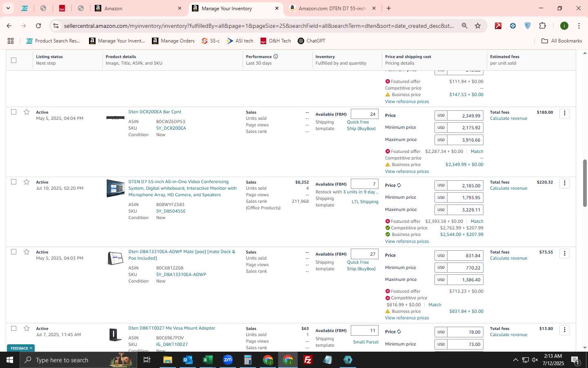The image size is (588, 368).
Task: Open the Dten DCR200EA Bar Cpnt link
Action: pyautogui.click(x=155, y=112)
